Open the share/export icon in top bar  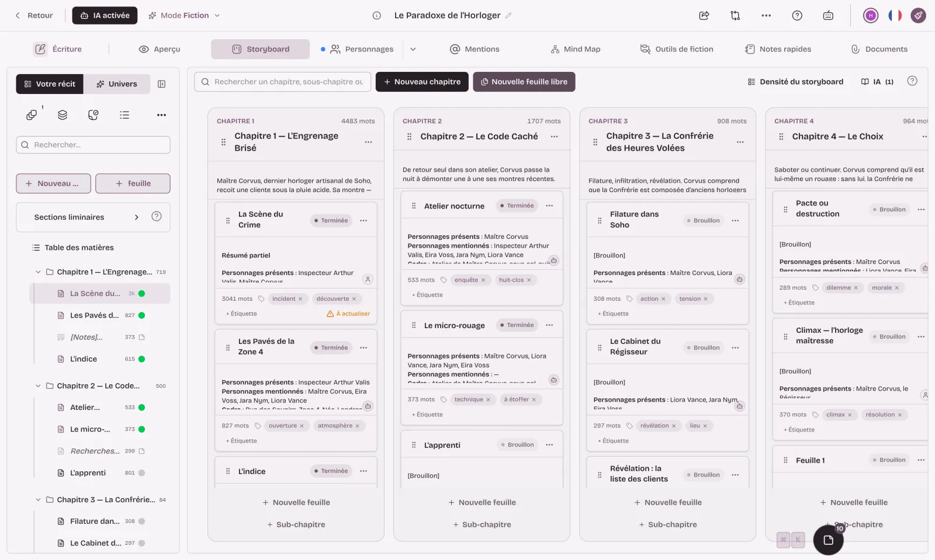[704, 16]
